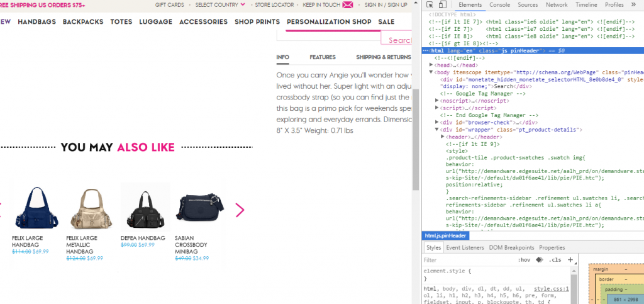Toggle the :hov element state button
This screenshot has width=644, height=304.
click(524, 260)
